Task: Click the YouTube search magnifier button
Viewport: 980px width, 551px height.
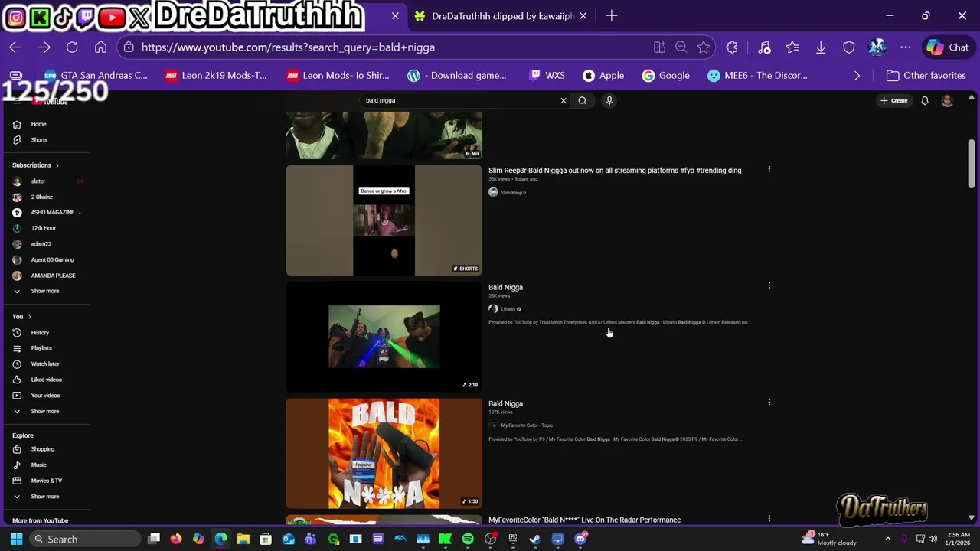Action: tap(583, 100)
